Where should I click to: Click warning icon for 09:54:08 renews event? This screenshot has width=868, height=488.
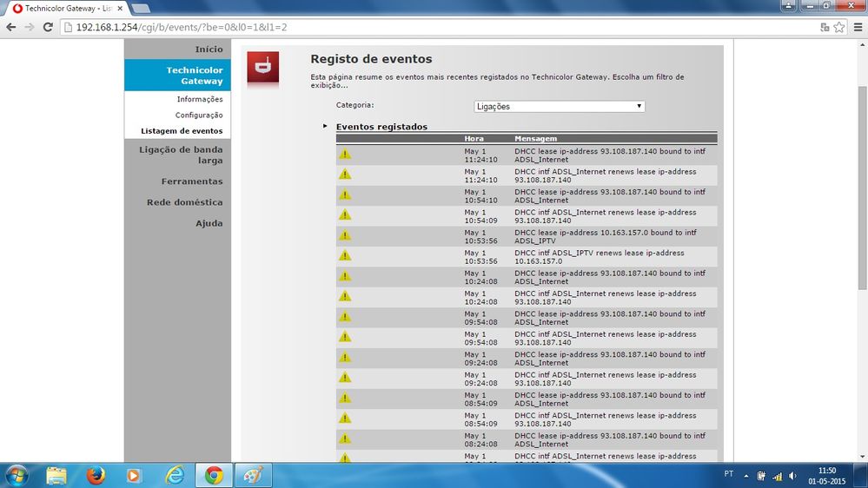(x=345, y=336)
